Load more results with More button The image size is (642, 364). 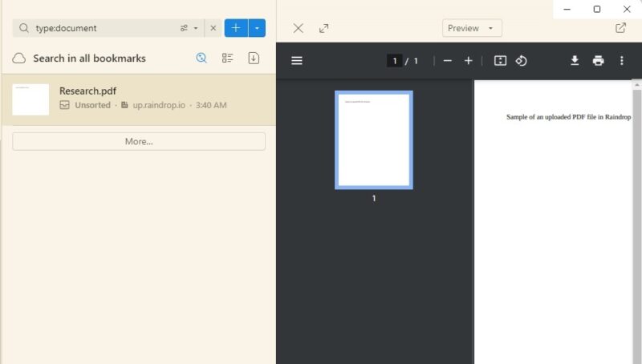pyautogui.click(x=139, y=141)
